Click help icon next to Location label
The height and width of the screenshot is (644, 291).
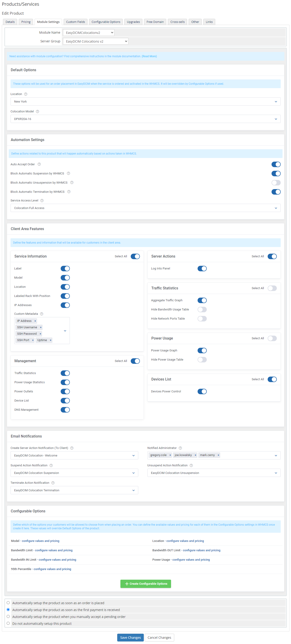pos(25,94)
